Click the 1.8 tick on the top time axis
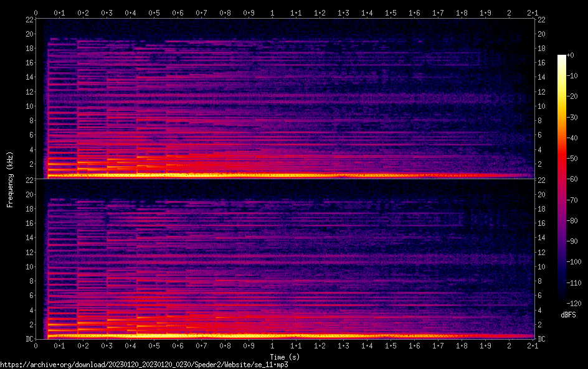Screen dimensions: 588x369 (462, 12)
